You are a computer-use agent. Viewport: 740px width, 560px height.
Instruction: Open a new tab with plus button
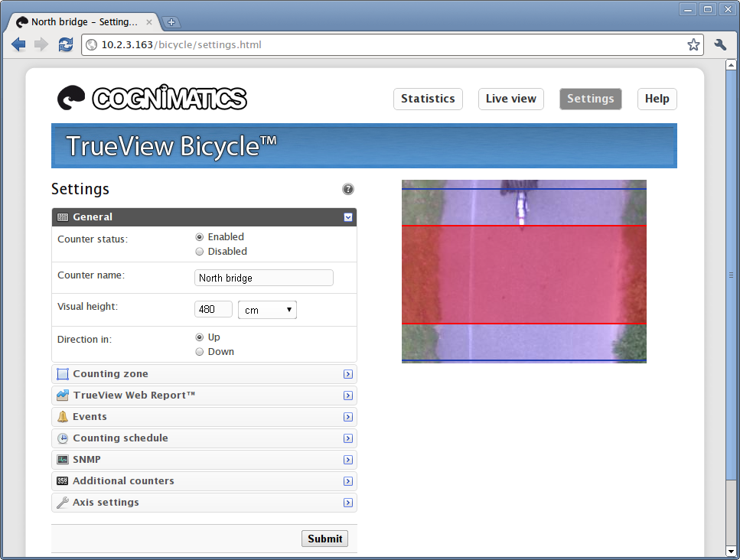(x=171, y=22)
